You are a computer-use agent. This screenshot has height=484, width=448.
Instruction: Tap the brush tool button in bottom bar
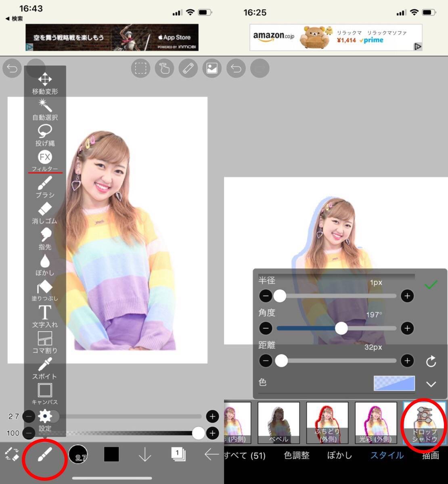pyautogui.click(x=44, y=455)
